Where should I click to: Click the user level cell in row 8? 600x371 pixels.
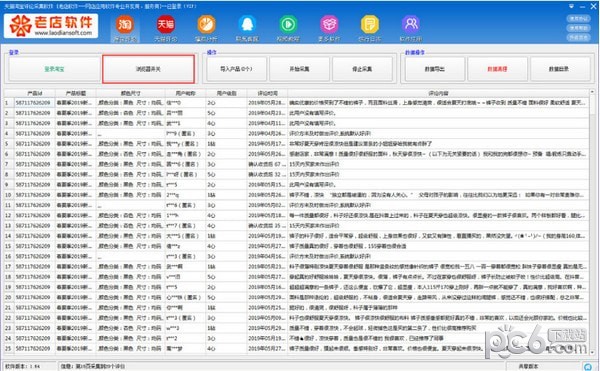pyautogui.click(x=226, y=174)
